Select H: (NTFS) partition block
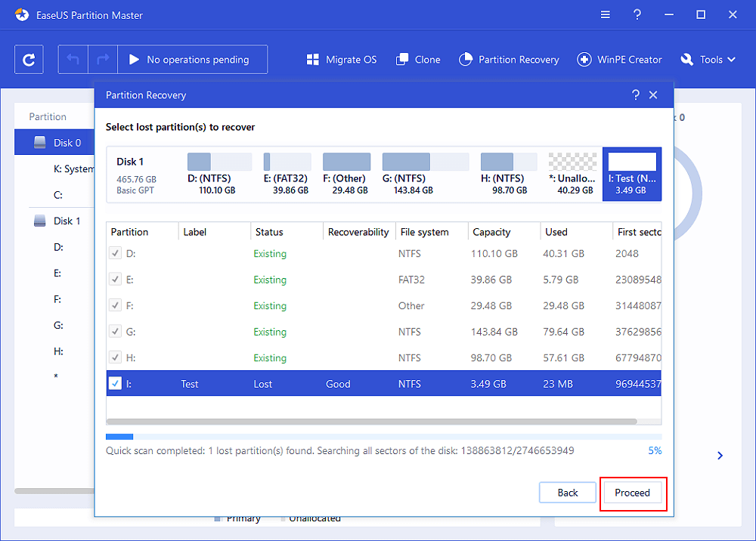This screenshot has width=756, height=541. pos(509,174)
